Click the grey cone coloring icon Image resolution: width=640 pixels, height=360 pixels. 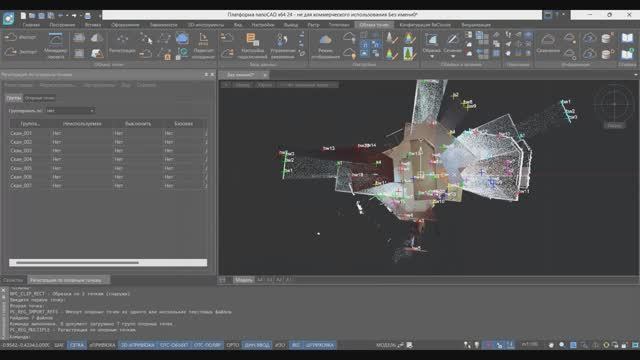391,39
